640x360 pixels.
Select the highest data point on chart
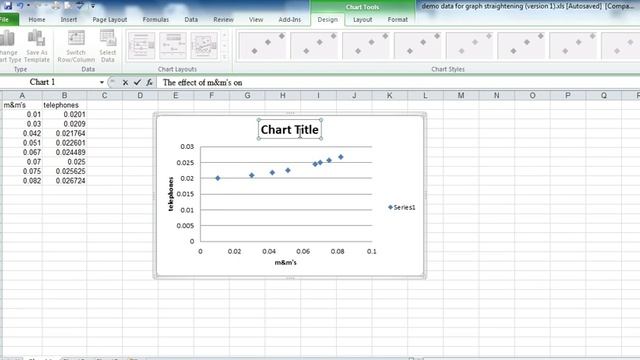pyautogui.click(x=341, y=157)
